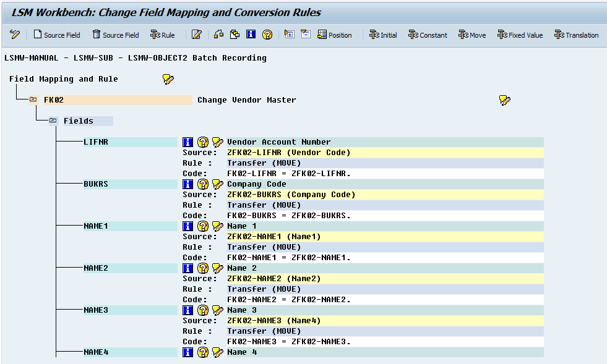Open help icon next to BUKRS field
Image resolution: width=607 pixels, height=364 pixels.
point(202,184)
